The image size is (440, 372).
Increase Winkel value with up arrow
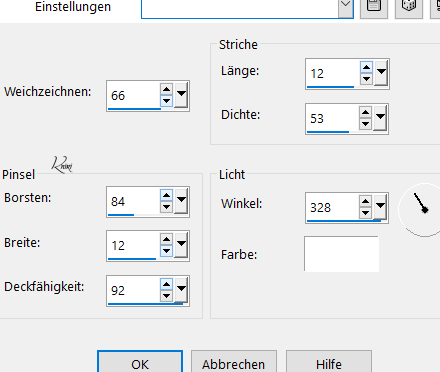[x=366, y=201]
